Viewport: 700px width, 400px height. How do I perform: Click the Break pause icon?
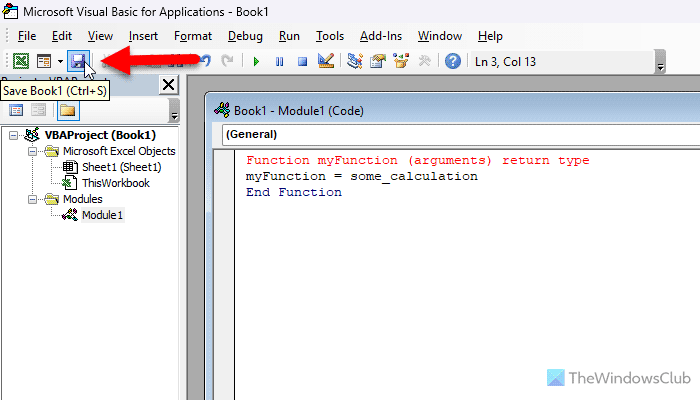[279, 61]
